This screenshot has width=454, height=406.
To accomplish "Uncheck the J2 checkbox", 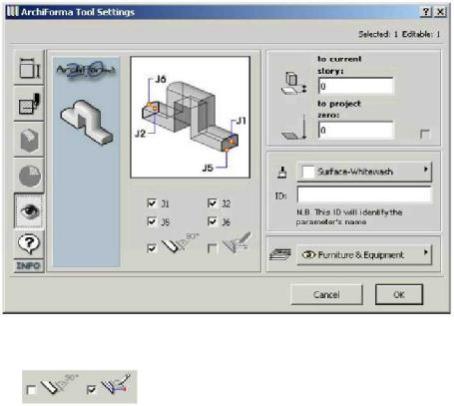I will [212, 203].
